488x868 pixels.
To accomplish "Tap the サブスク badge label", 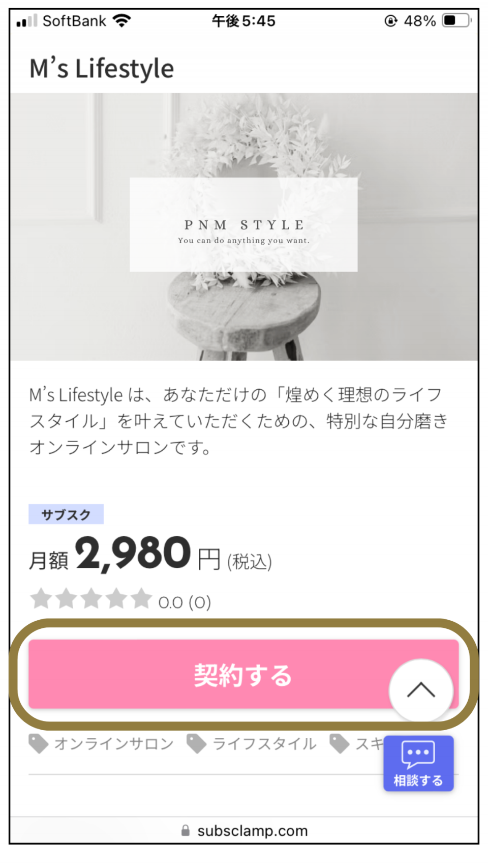I will click(x=66, y=514).
